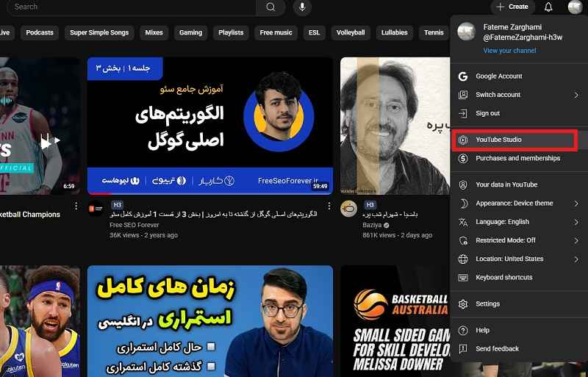
Task: Open the Baziya portrait video thumbnail
Action: (395, 126)
